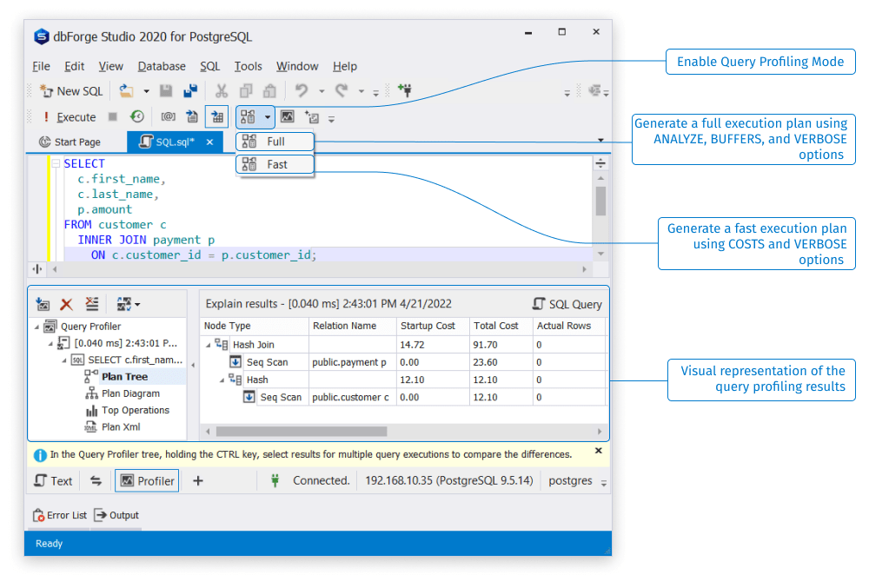Open the Error List panel
Screen dimensions: 869x588
coord(60,515)
